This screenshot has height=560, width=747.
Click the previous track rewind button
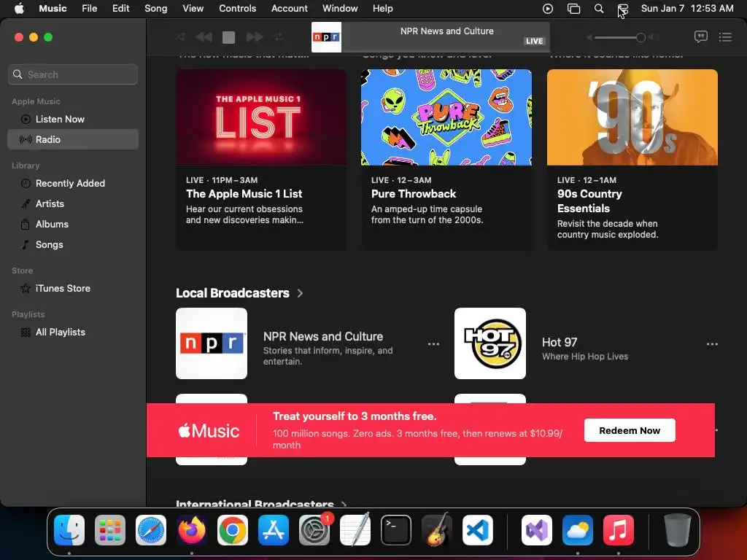click(x=204, y=36)
